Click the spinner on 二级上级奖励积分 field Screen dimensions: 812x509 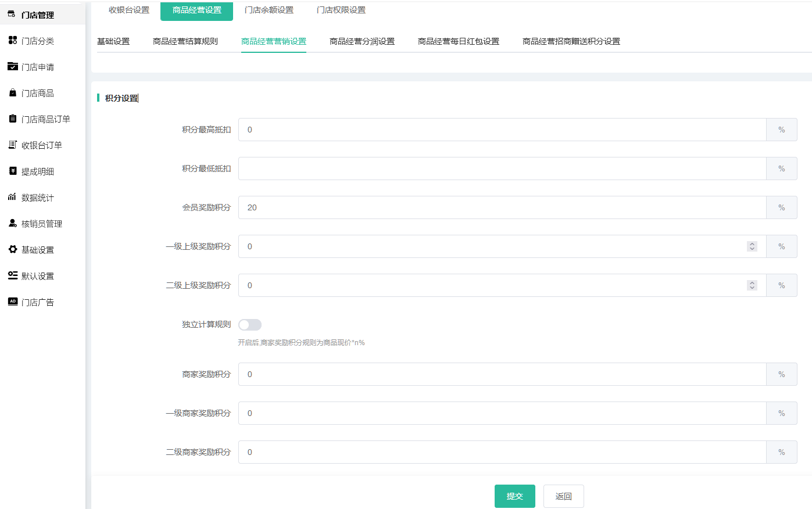coord(752,285)
